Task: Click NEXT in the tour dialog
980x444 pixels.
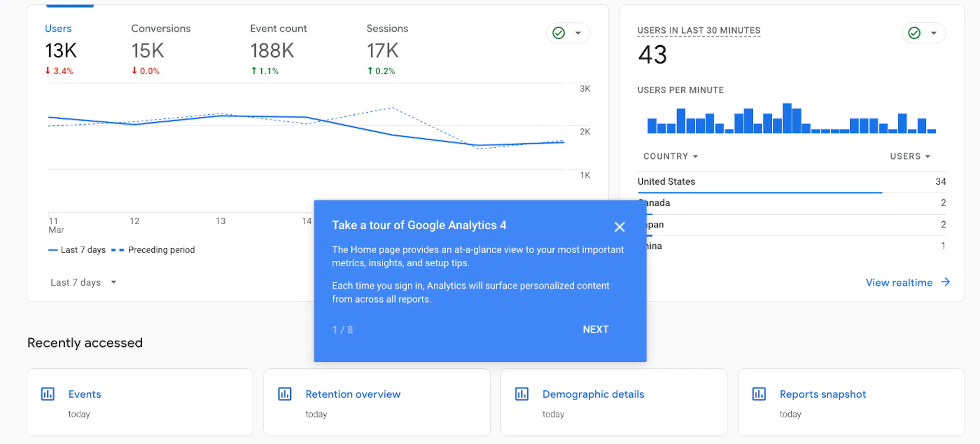Action: tap(595, 329)
